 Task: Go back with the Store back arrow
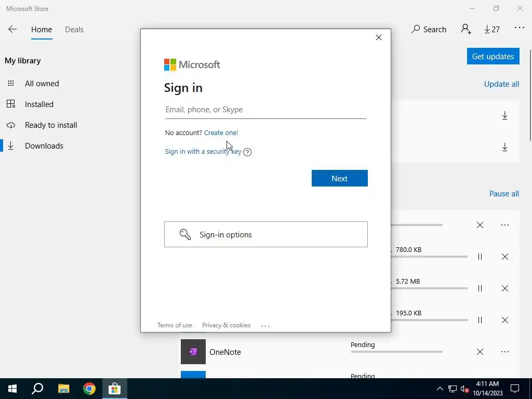[12, 29]
